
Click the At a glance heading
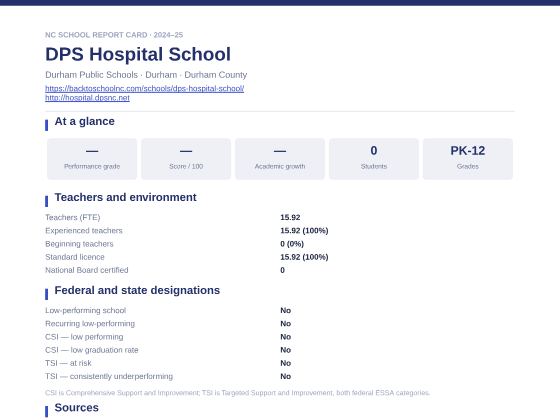tap(85, 121)
